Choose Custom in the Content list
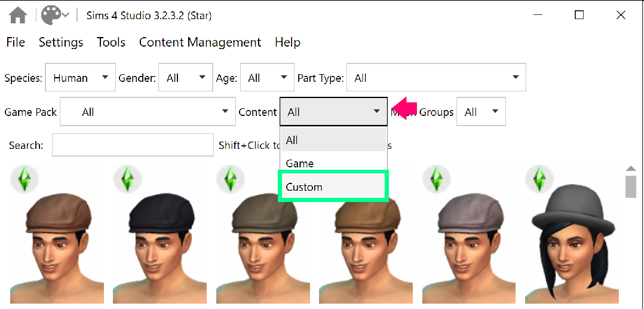This screenshot has width=644, height=309. (x=333, y=187)
